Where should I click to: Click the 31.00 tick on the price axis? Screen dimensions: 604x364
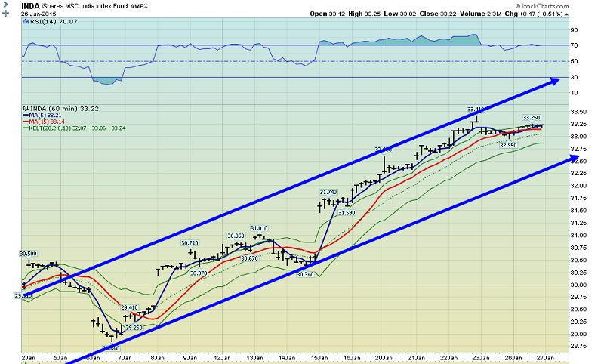tap(578, 236)
